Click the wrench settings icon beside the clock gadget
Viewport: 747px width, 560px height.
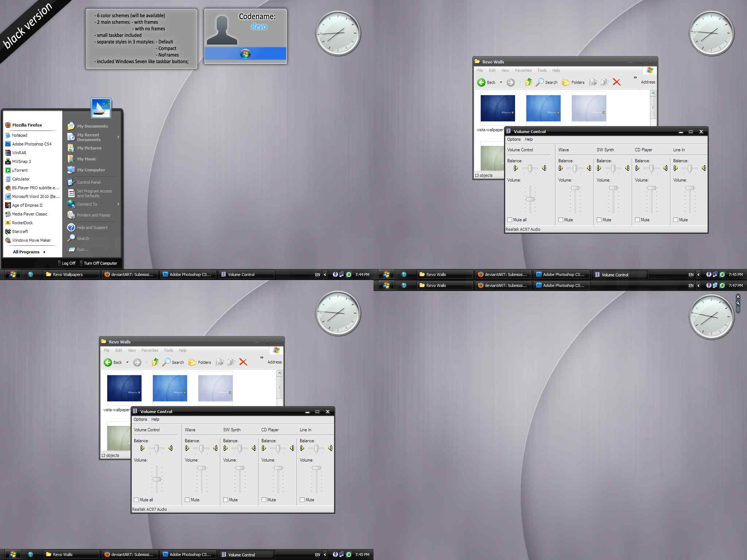pos(738,303)
